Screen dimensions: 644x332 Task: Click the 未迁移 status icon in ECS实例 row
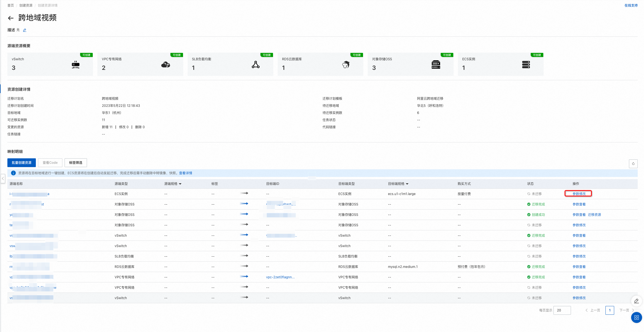pyautogui.click(x=529, y=194)
